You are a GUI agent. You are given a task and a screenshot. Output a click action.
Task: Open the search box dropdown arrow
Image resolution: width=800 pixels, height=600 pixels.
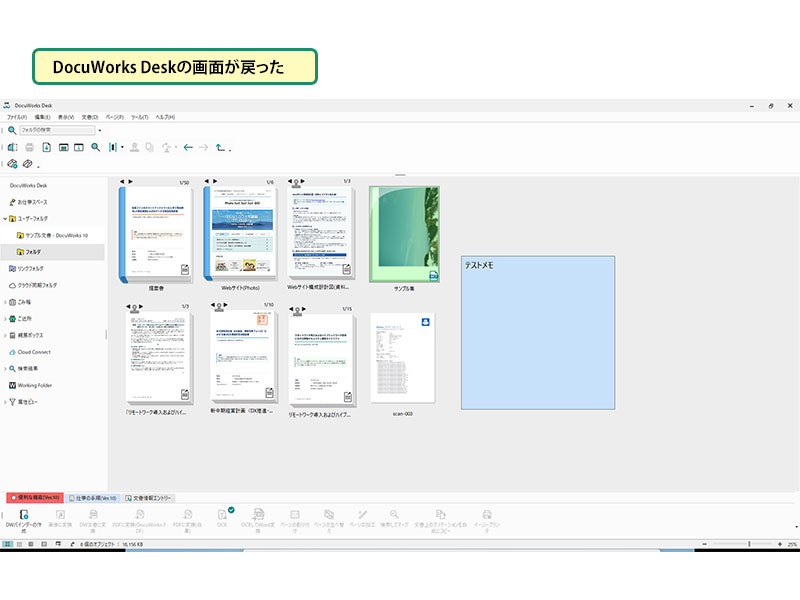tap(99, 130)
